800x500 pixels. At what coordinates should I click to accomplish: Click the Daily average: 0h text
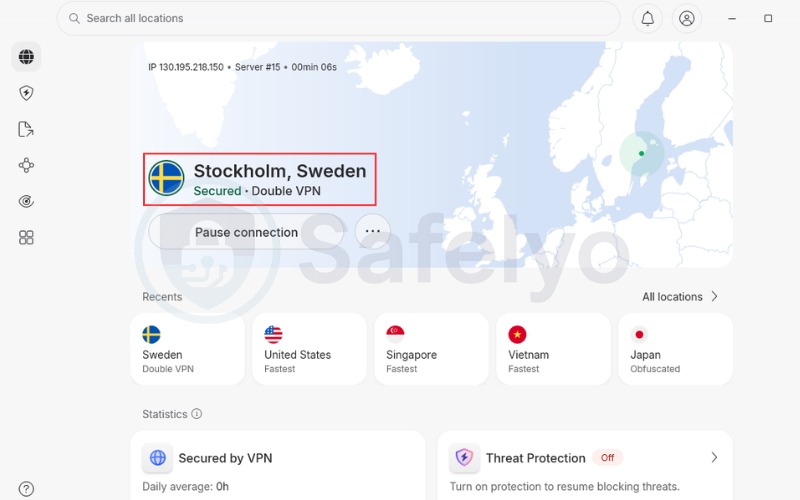pyautogui.click(x=186, y=486)
